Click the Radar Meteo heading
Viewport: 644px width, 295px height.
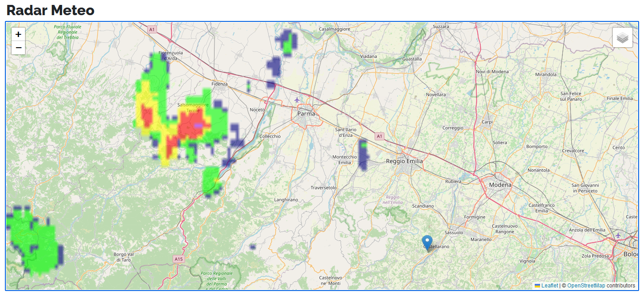50,10
